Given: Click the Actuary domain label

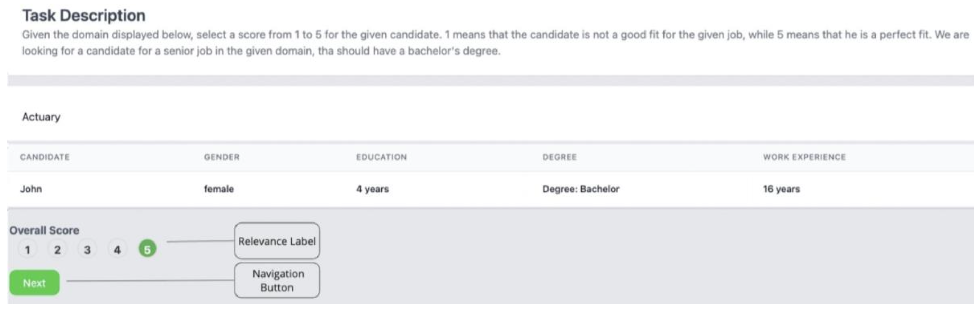Looking at the screenshot, I should click(41, 117).
